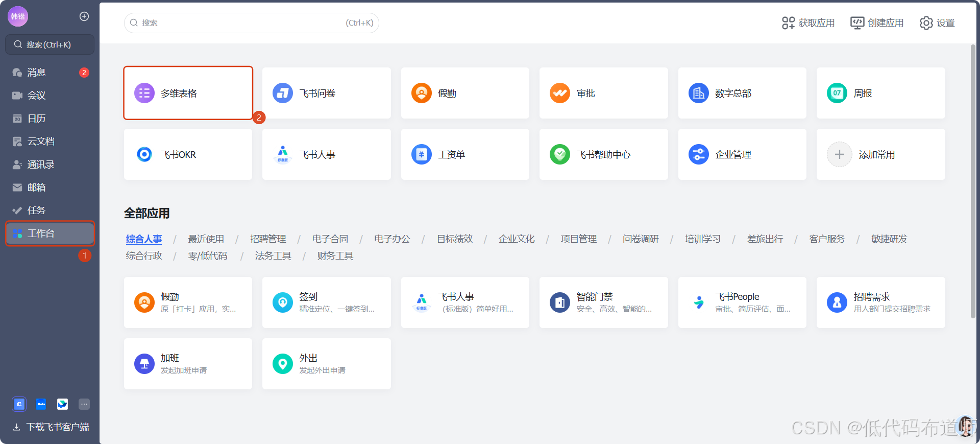Open 会议 meetings in sidebar

(x=50, y=96)
